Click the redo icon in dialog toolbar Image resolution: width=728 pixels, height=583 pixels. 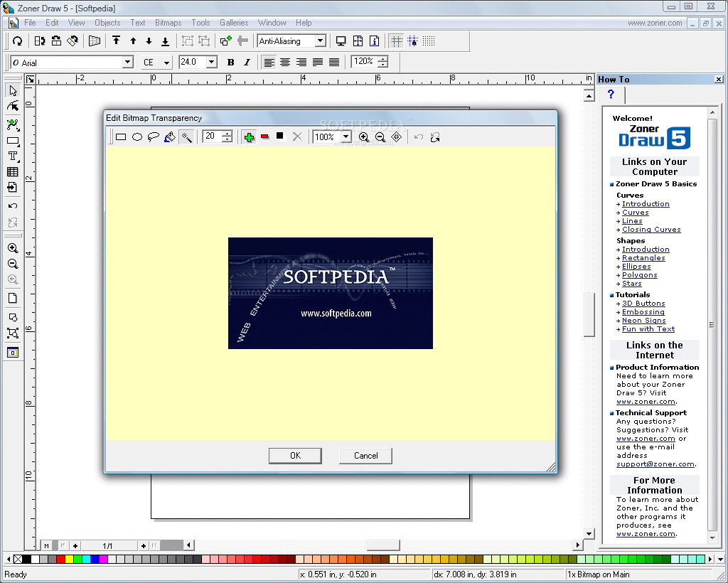tap(435, 137)
